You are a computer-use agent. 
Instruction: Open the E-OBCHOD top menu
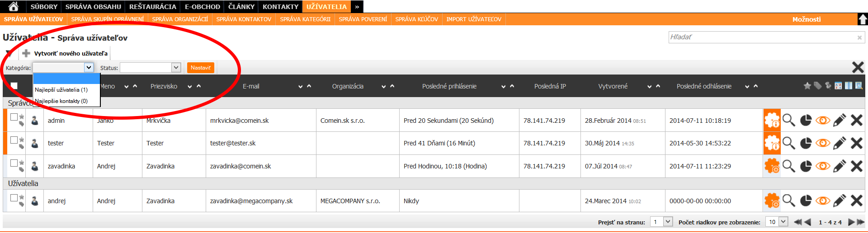(x=202, y=7)
